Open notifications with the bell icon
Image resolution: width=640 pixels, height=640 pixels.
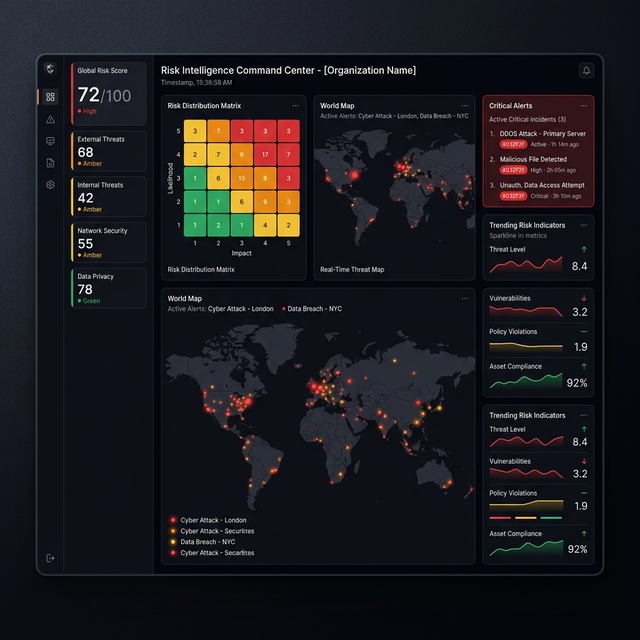(x=586, y=71)
